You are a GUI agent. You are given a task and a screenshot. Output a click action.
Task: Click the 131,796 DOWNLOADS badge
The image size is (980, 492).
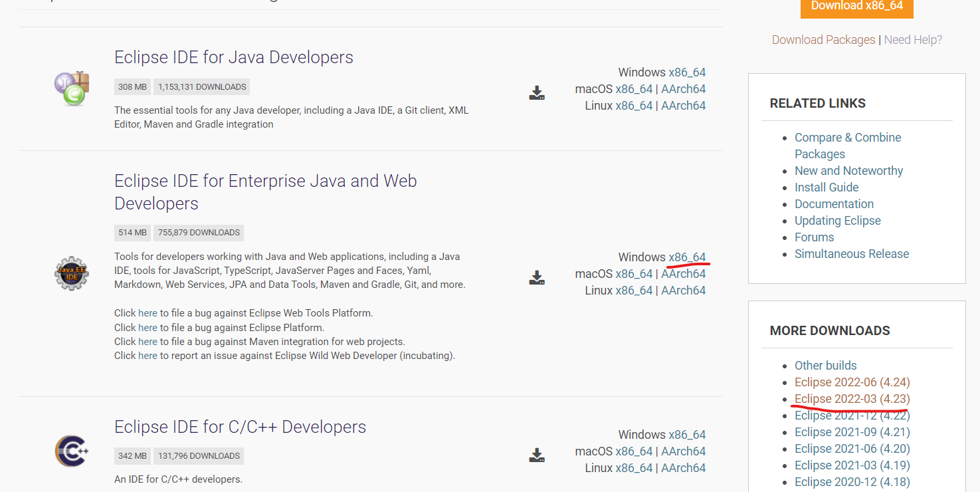tap(199, 456)
